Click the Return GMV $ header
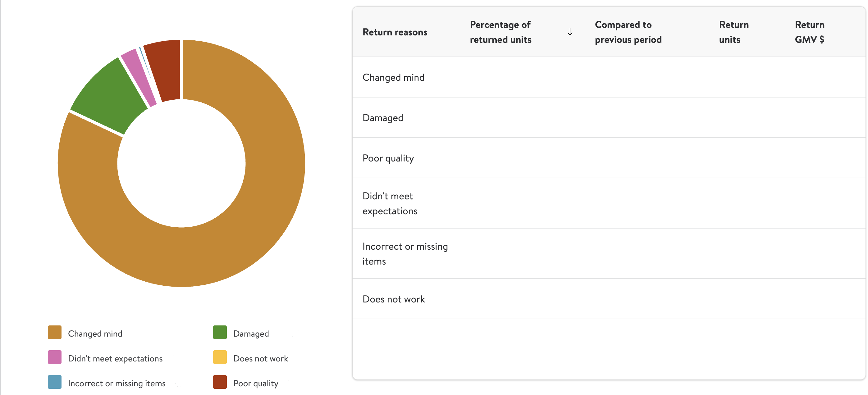This screenshot has height=395, width=868. tap(809, 32)
